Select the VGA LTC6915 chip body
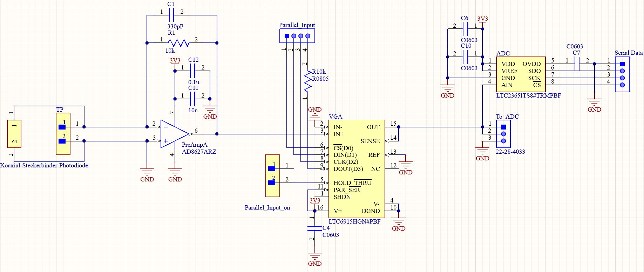 tap(357, 169)
